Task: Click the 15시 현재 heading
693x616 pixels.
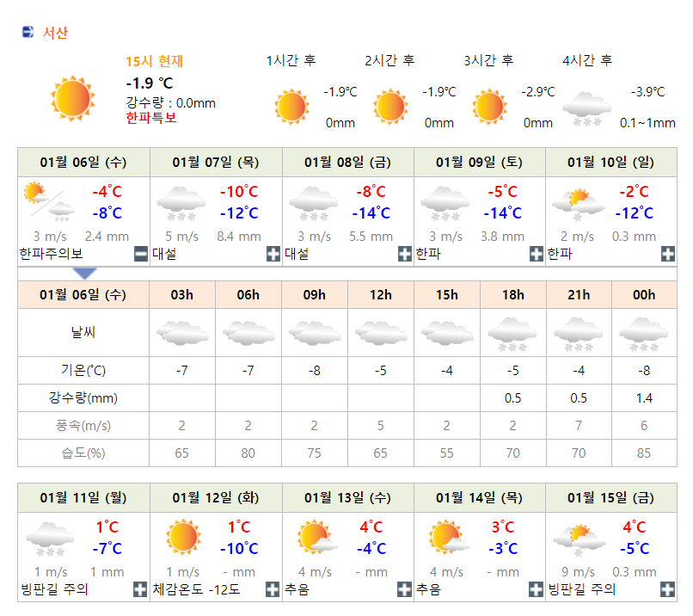Action: [x=155, y=61]
